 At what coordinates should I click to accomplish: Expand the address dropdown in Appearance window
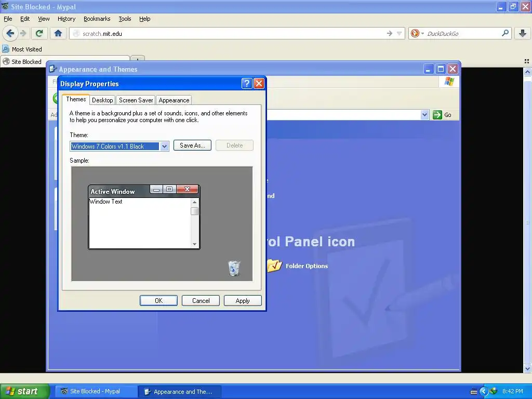tap(424, 115)
